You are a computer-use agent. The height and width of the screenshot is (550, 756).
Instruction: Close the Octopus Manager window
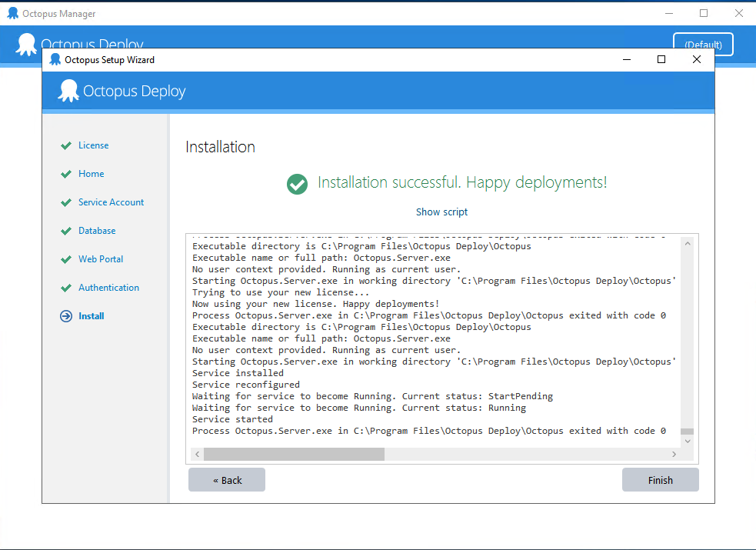(738, 13)
